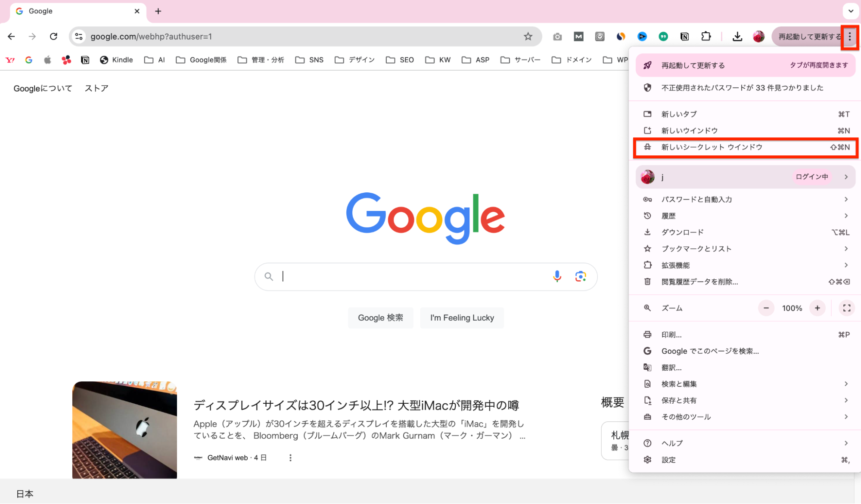
Task: Click the iMac news article thumbnail
Action: pos(124,430)
